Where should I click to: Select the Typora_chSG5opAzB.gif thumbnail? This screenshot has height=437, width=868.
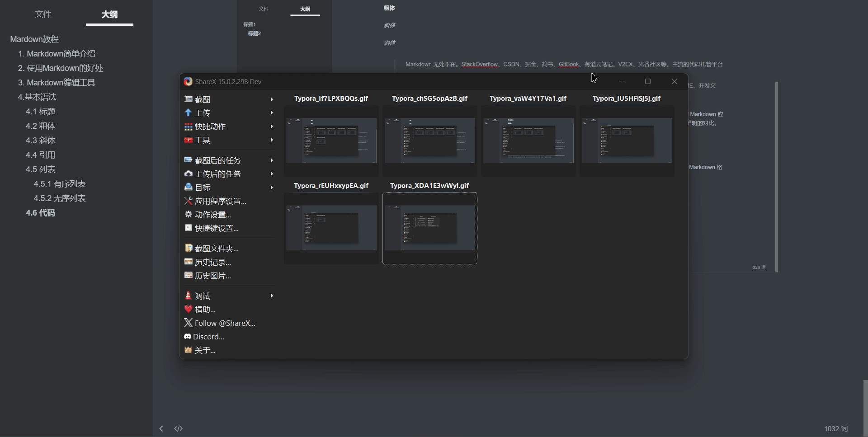pyautogui.click(x=430, y=141)
